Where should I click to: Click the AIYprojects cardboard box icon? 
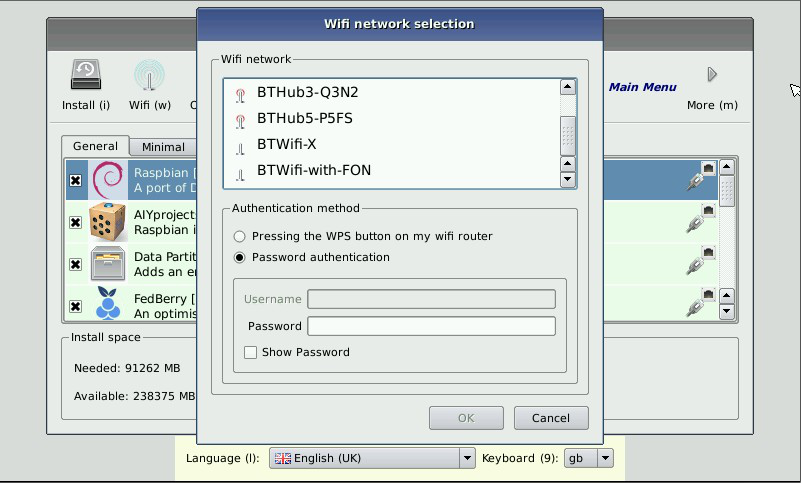pyautogui.click(x=108, y=221)
